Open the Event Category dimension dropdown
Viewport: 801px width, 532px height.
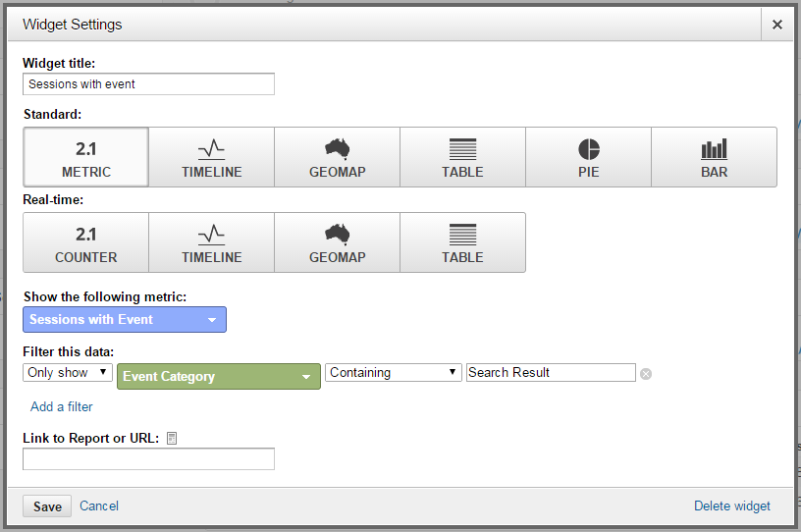pos(218,376)
